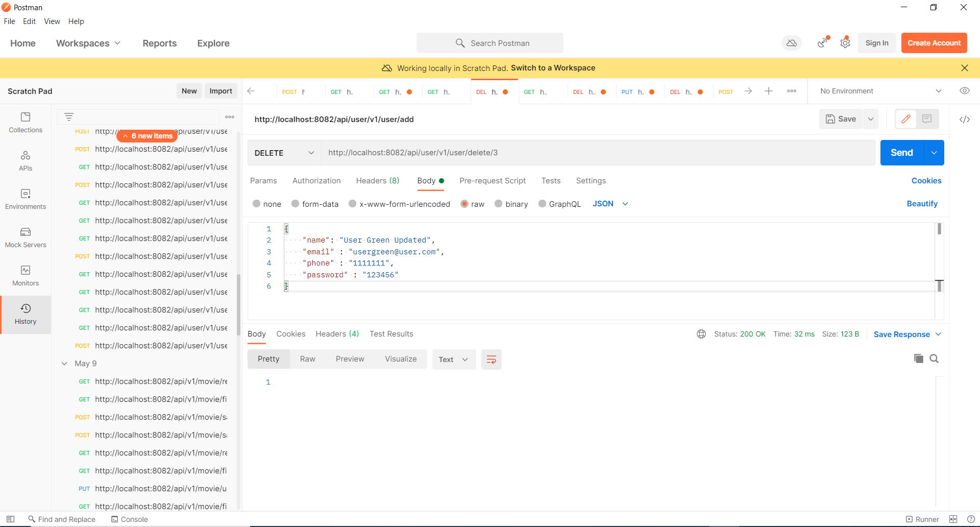Screen dimensions: 980x527
Task: Open the tab actions ellipsis menu
Action: 792,91
